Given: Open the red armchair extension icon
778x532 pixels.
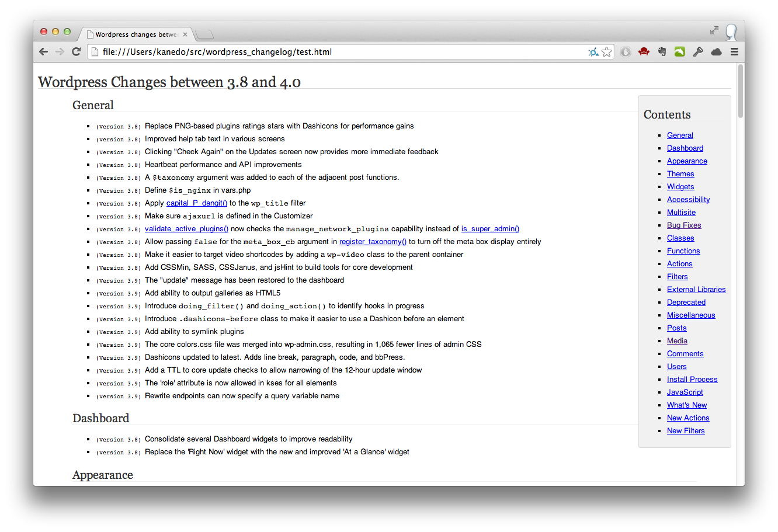Looking at the screenshot, I should point(644,51).
